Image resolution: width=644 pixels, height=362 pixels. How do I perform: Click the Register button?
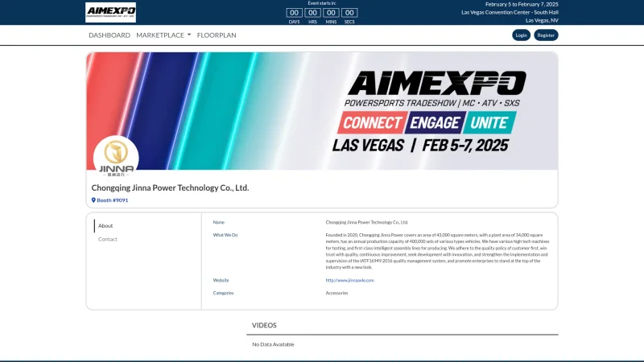(546, 35)
